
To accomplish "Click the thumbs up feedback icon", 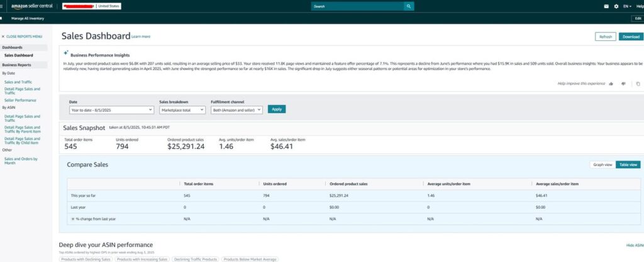I will [611, 84].
